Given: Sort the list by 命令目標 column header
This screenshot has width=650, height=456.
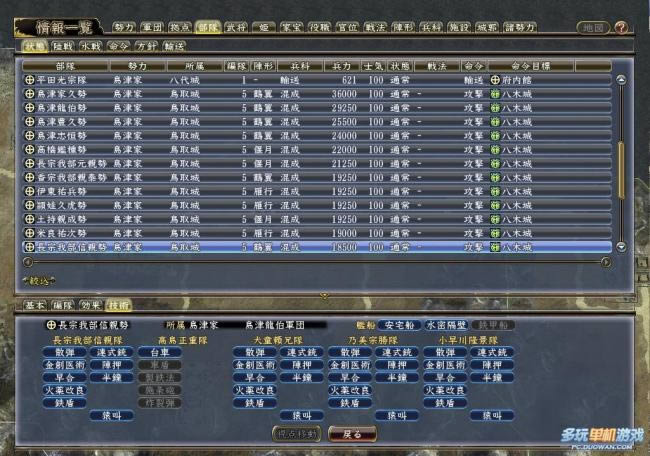Looking at the screenshot, I should click(531, 66).
